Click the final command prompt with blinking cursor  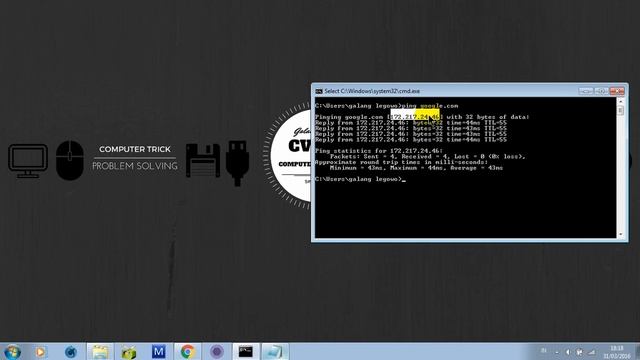tap(360, 180)
